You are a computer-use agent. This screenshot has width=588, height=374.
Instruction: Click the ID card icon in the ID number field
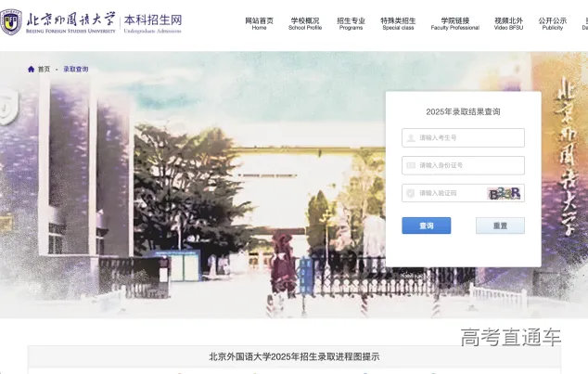pos(411,165)
